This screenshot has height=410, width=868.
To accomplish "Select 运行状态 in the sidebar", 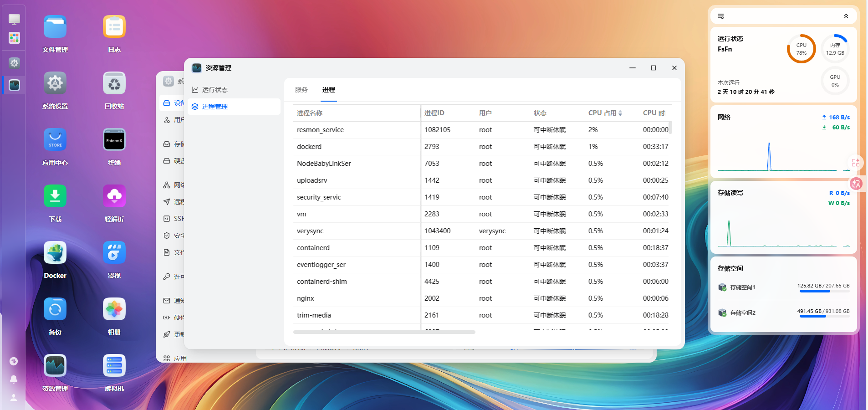I will (214, 90).
